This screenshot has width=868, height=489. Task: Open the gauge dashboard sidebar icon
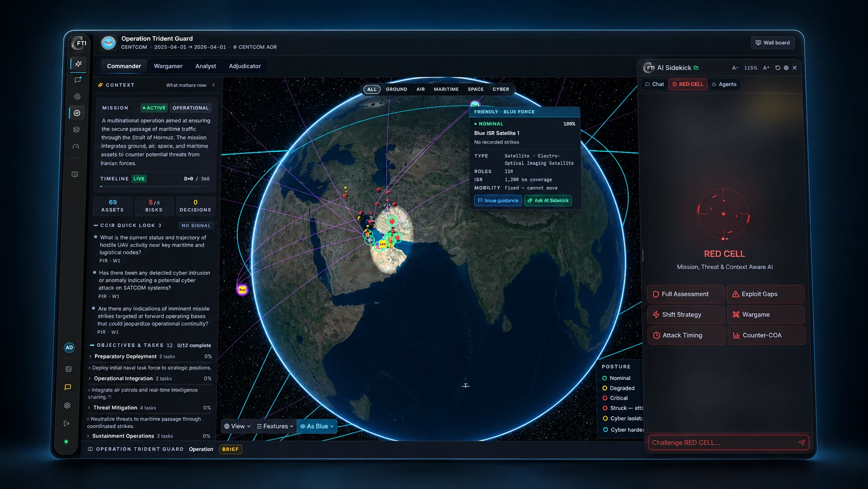click(x=76, y=147)
